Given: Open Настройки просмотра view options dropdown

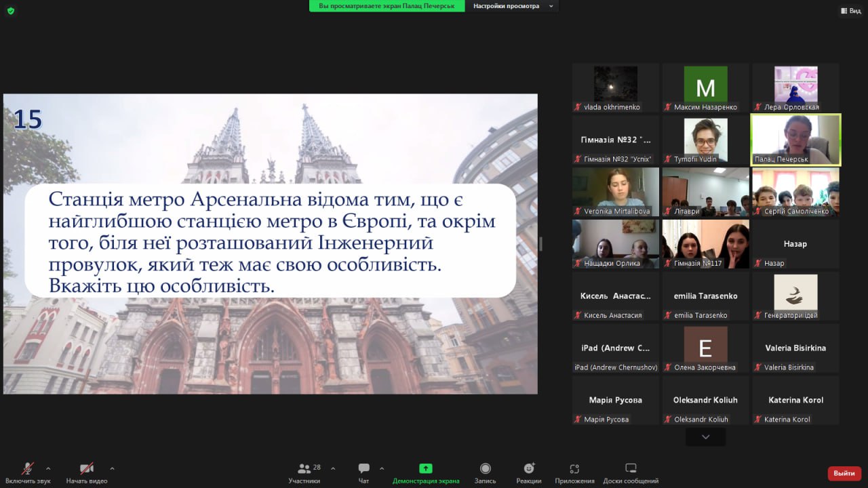Looking at the screenshot, I should click(513, 6).
